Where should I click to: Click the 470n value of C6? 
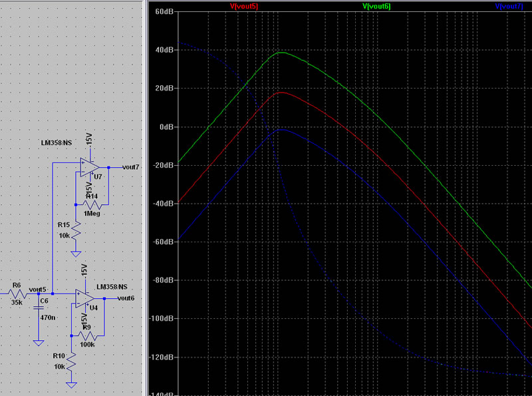pyautogui.click(x=48, y=317)
